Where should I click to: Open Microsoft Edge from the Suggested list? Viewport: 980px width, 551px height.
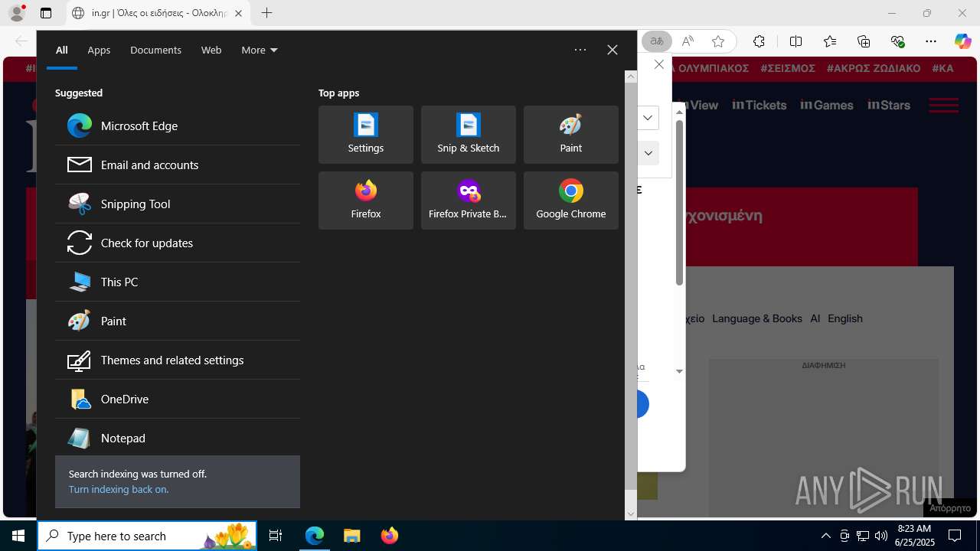tap(178, 126)
